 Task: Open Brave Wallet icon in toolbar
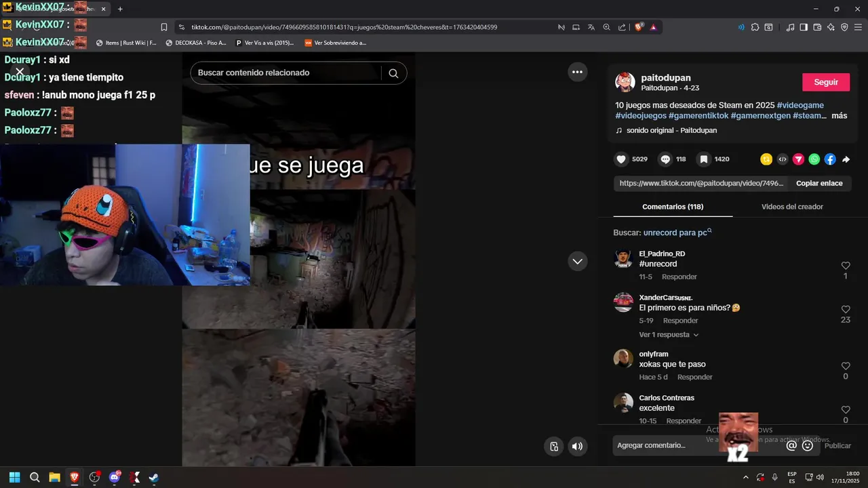(817, 27)
